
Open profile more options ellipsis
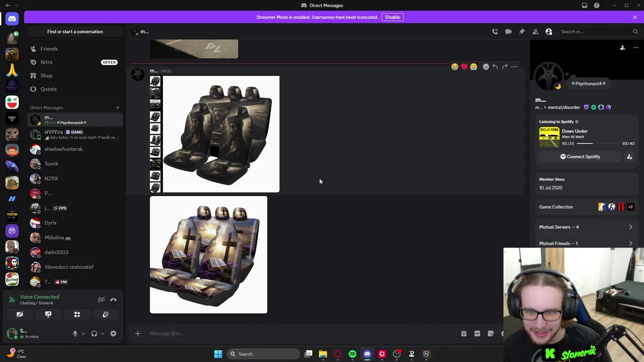[x=636, y=48]
